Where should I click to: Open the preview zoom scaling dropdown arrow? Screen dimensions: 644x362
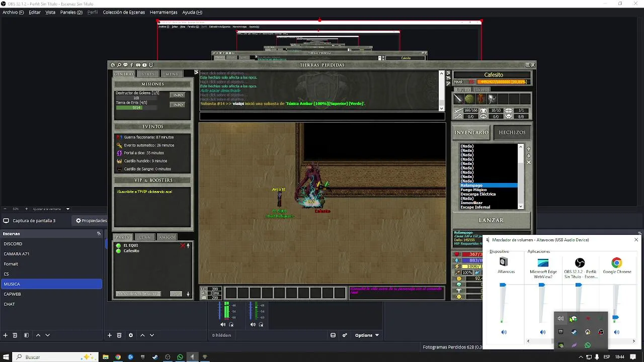tap(68, 209)
